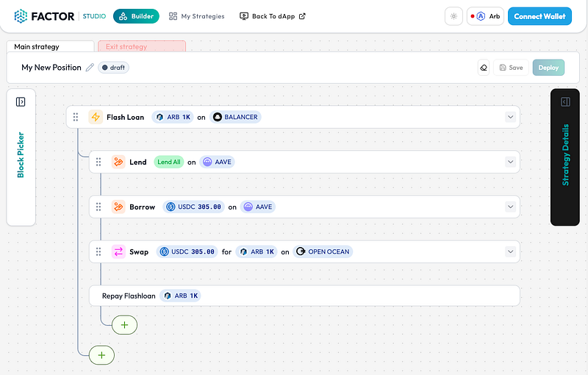
Task: Click the My Strategies grid icon
Action: (173, 16)
